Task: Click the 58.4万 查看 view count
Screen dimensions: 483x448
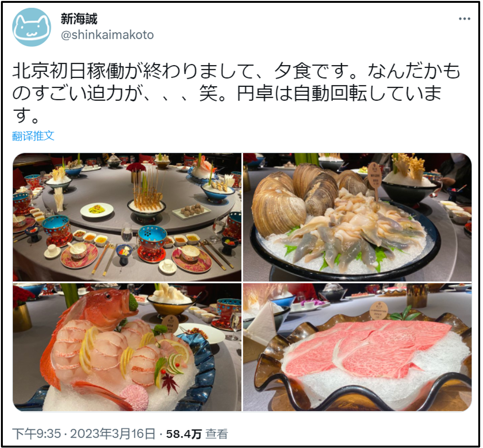Action: tap(197, 434)
